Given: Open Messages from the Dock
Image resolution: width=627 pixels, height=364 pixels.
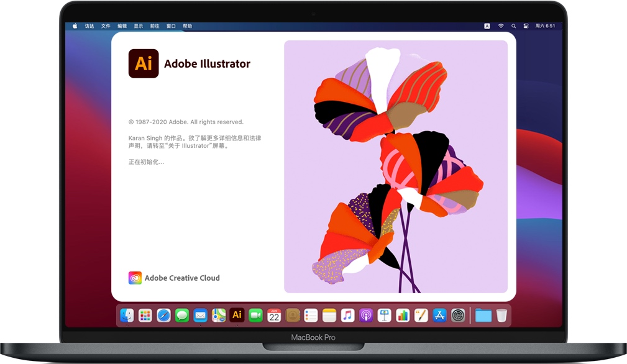Looking at the screenshot, I should click(182, 315).
